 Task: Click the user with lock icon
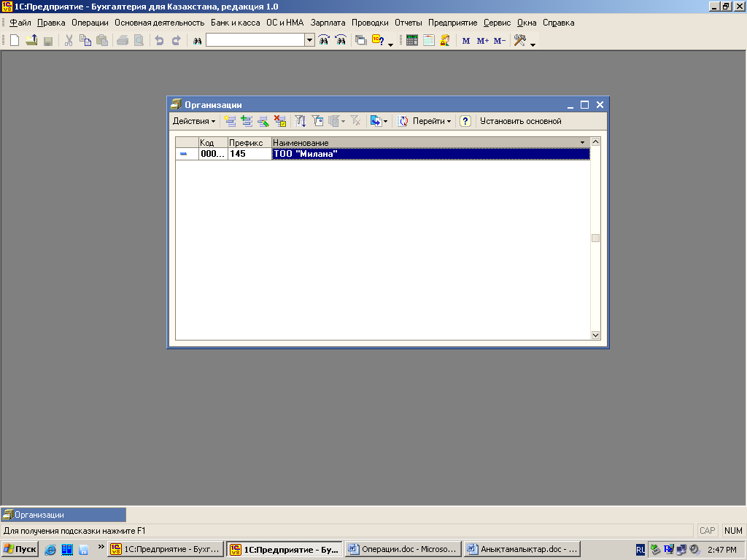pos(446,41)
